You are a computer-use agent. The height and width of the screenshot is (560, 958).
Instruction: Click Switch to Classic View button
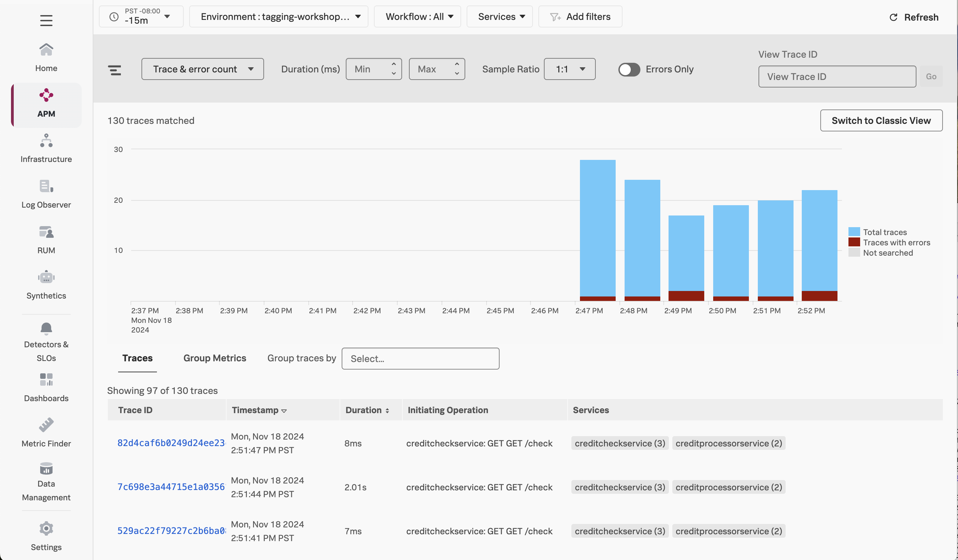pyautogui.click(x=881, y=120)
